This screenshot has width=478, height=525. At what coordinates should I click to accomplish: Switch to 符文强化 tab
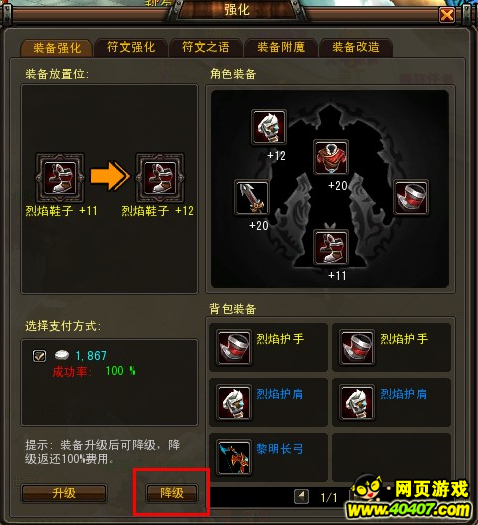tap(131, 47)
